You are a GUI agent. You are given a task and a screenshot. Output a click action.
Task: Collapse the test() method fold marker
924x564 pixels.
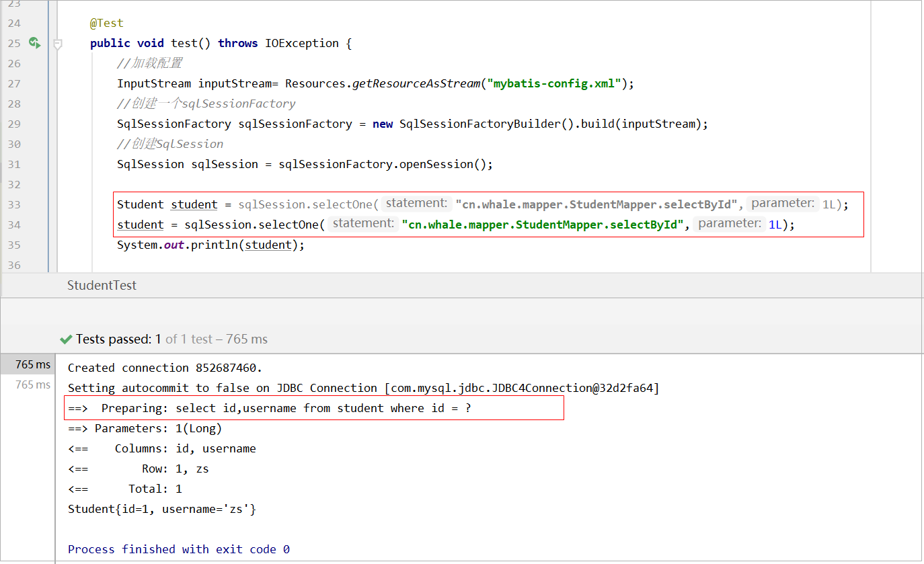coord(58,44)
